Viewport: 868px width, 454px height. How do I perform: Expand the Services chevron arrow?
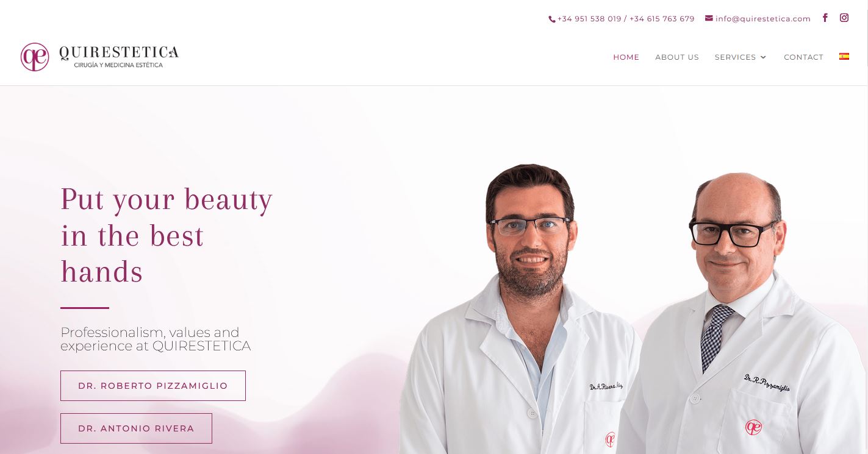(763, 57)
